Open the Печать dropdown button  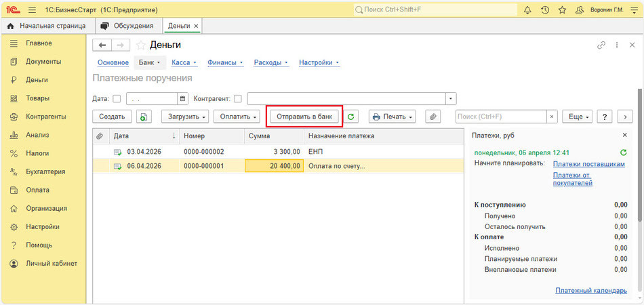(x=393, y=117)
